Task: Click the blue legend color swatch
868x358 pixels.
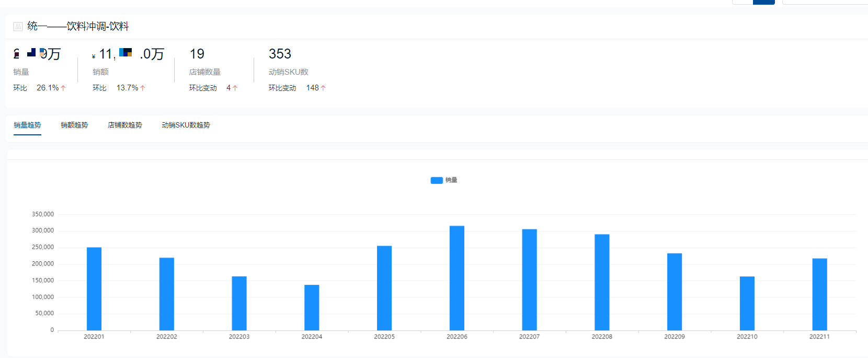Action: point(437,180)
